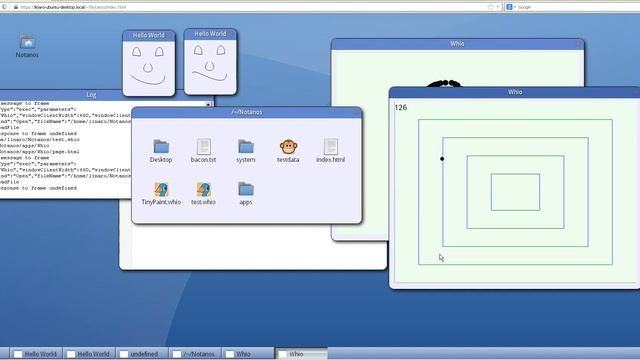Viewport: 640px width, 360px height.
Task: Switch to the highlighted Whio taskbar button
Action: (301, 354)
